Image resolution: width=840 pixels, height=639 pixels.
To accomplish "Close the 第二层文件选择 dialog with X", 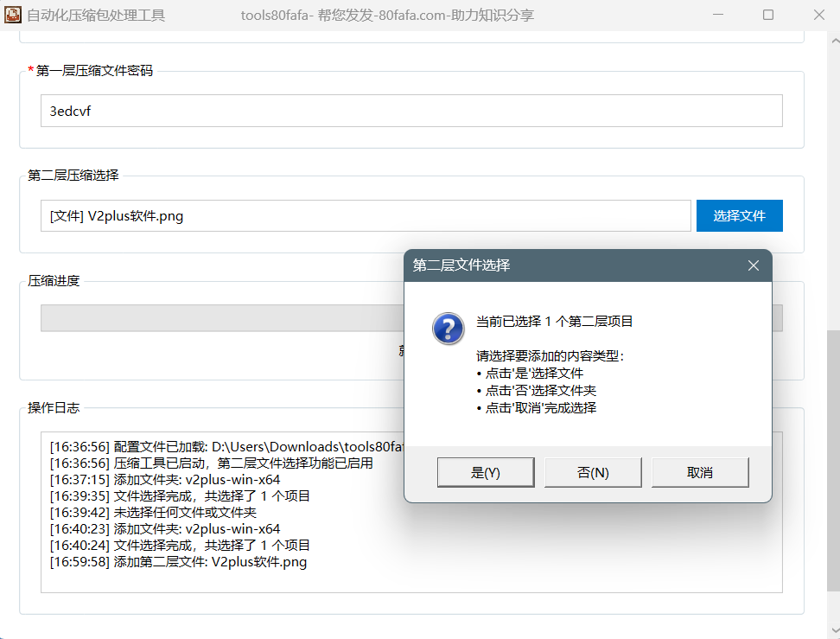I will [753, 265].
